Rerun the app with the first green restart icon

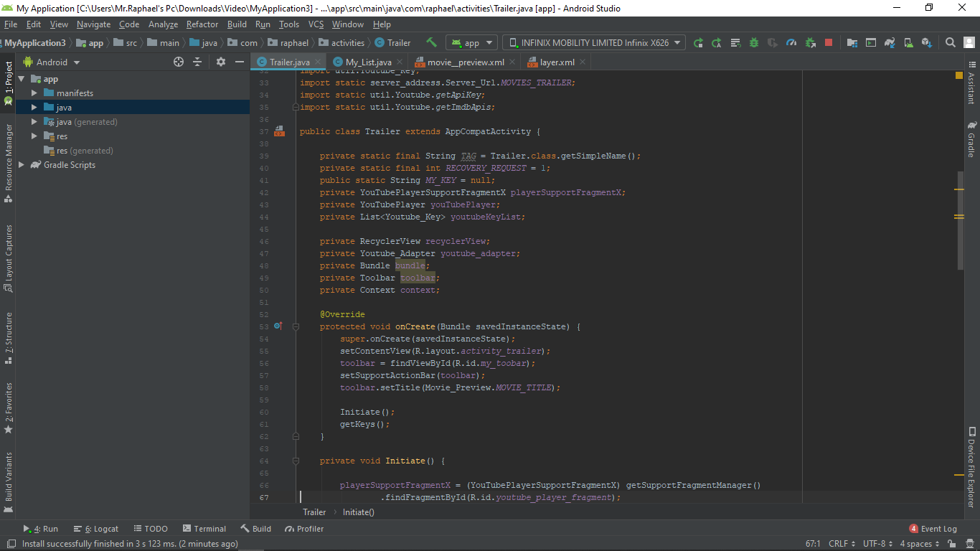pyautogui.click(x=698, y=43)
